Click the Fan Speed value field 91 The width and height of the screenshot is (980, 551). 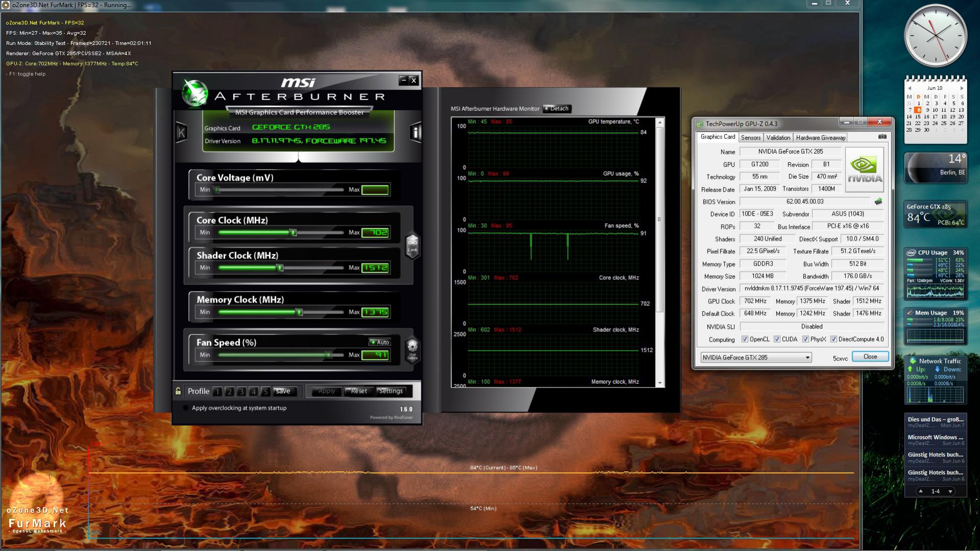click(x=375, y=355)
